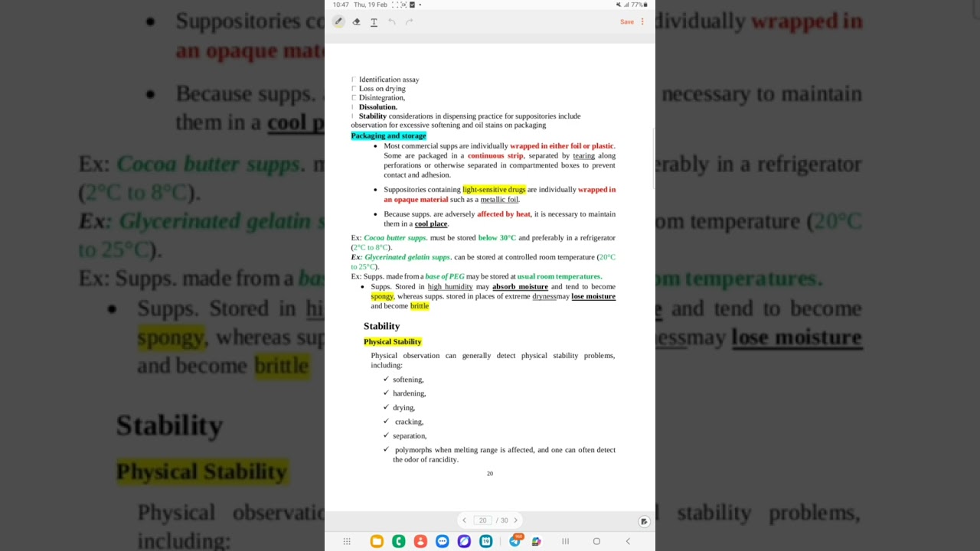Open the Contacts app
This screenshot has width=980, height=551.
[x=420, y=541]
